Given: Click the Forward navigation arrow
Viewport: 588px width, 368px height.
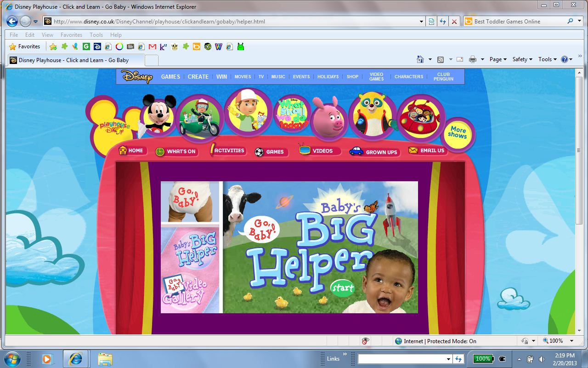Looking at the screenshot, I should pos(25,21).
